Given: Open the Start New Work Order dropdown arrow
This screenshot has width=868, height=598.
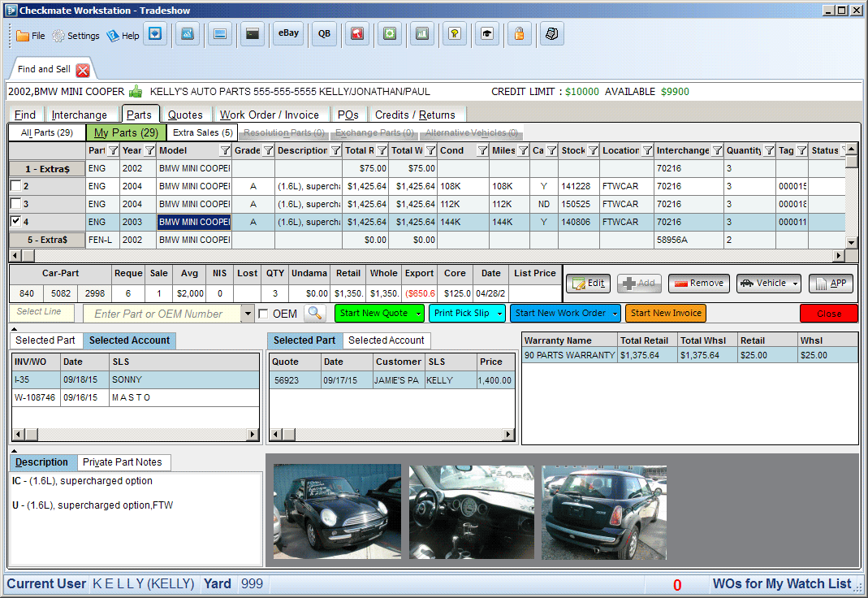Looking at the screenshot, I should coord(615,314).
